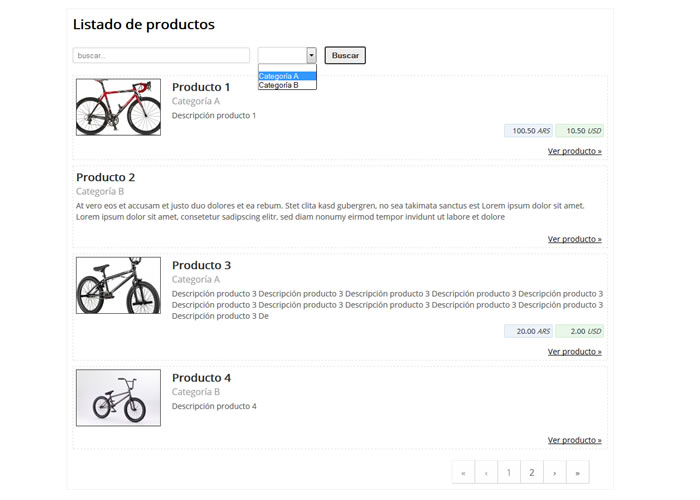Follow Ver producto link for Producto 3
The image size is (700, 500).
pyautogui.click(x=575, y=351)
